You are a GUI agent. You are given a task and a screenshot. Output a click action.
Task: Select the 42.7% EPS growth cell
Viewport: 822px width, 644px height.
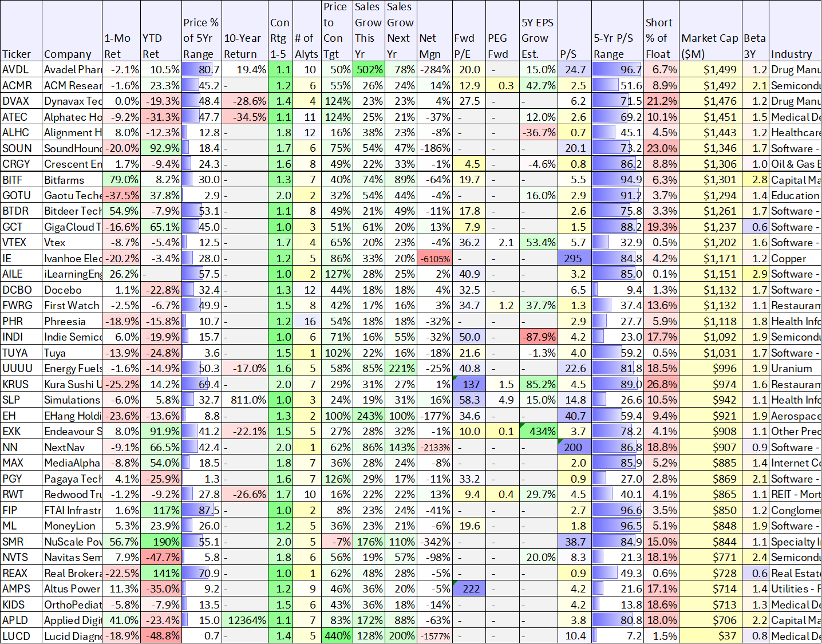538,85
